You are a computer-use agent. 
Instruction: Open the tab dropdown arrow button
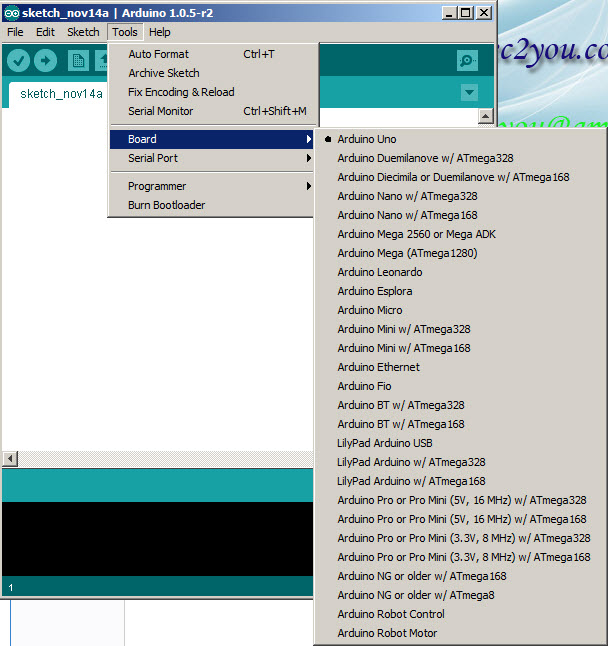(x=469, y=92)
